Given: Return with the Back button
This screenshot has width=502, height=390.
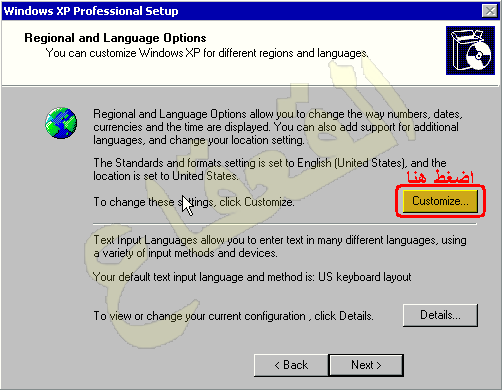Looking at the screenshot, I should (291, 365).
